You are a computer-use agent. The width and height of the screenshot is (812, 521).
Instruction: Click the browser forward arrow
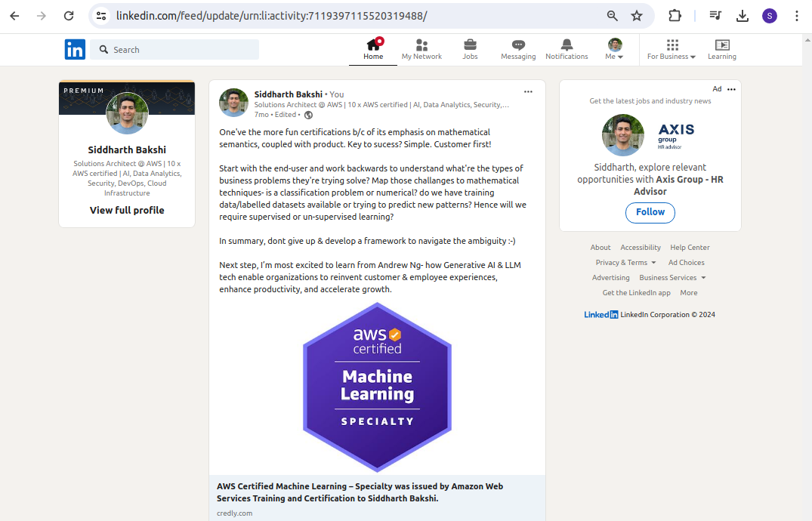42,16
